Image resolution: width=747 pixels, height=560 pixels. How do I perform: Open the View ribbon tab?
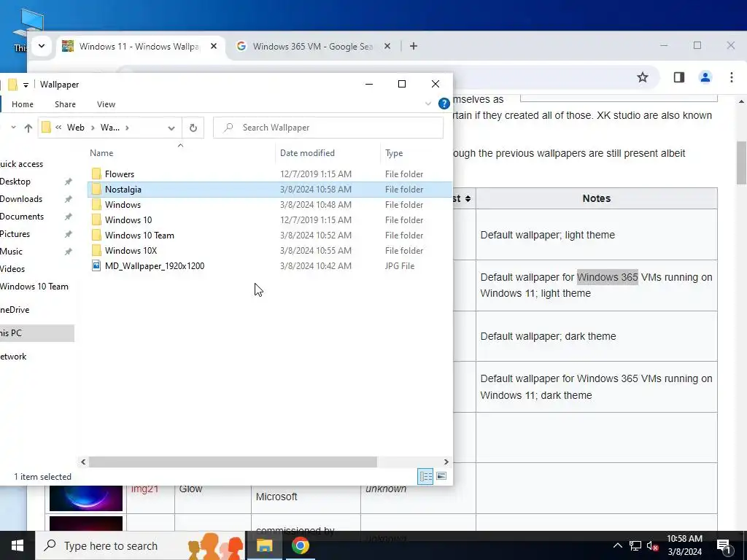106,104
